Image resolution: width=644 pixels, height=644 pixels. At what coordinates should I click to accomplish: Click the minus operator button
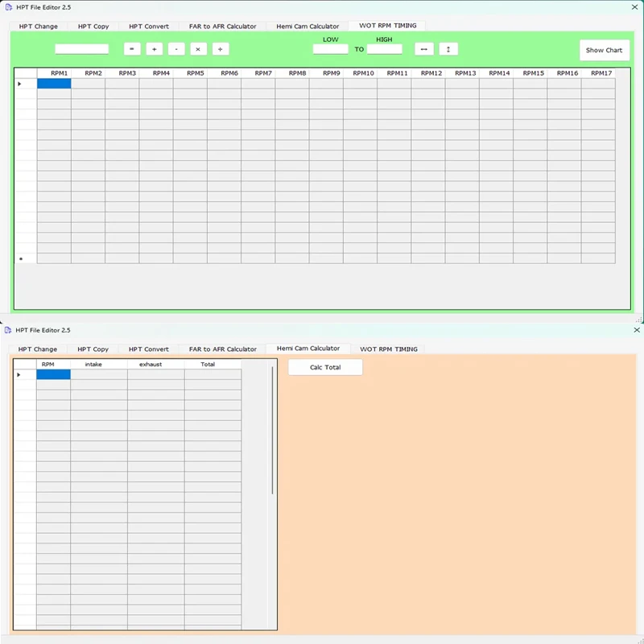pos(176,49)
